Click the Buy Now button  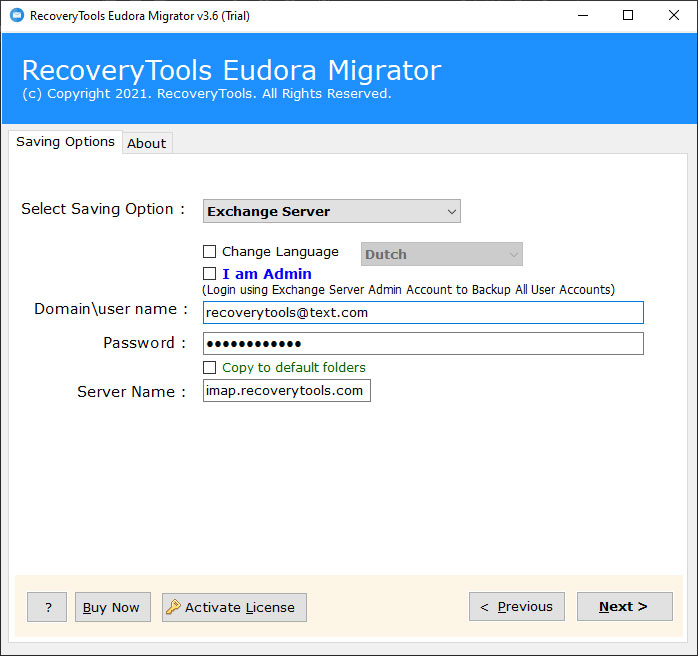tap(113, 607)
